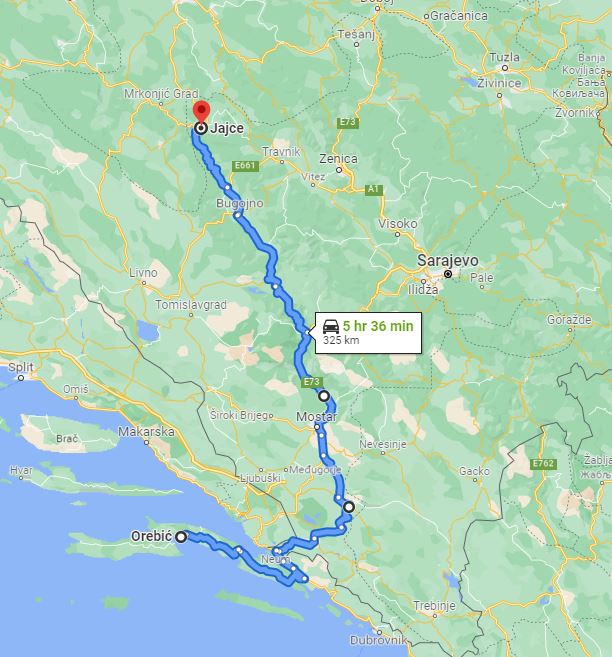This screenshot has width=612, height=657.
Task: Click the E762 road shield
Action: point(543,463)
